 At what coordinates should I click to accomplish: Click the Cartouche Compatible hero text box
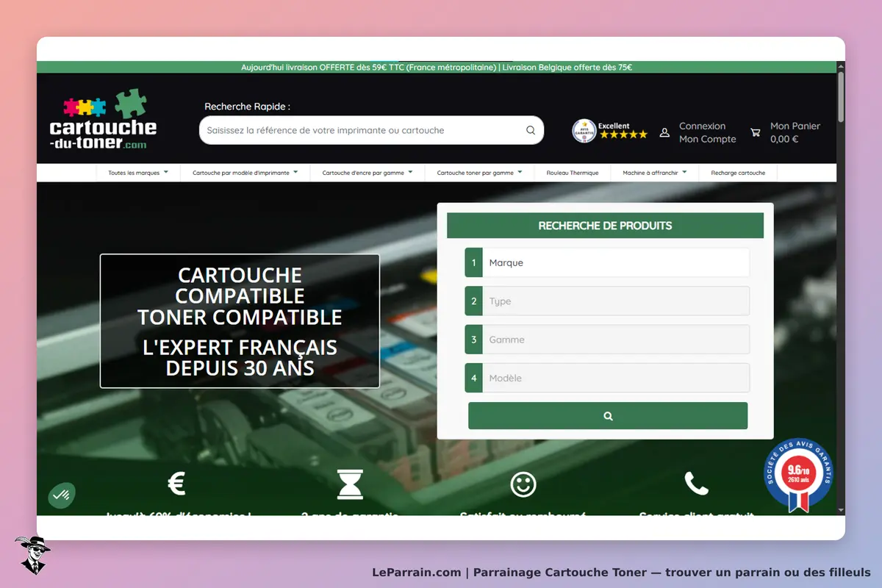(240, 320)
